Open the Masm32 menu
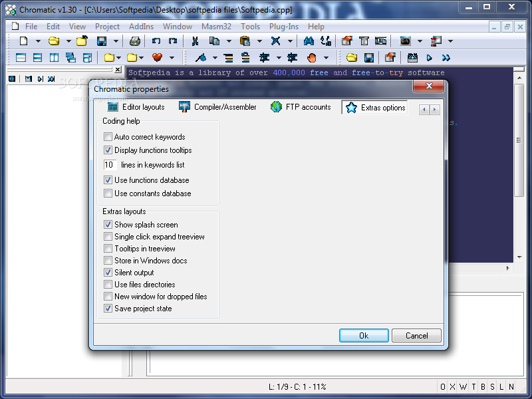 [x=216, y=27]
